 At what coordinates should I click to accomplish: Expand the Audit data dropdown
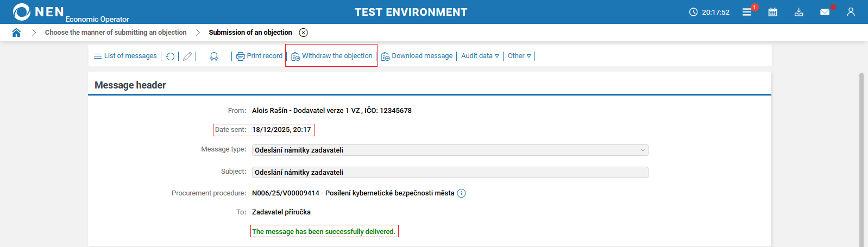click(480, 56)
